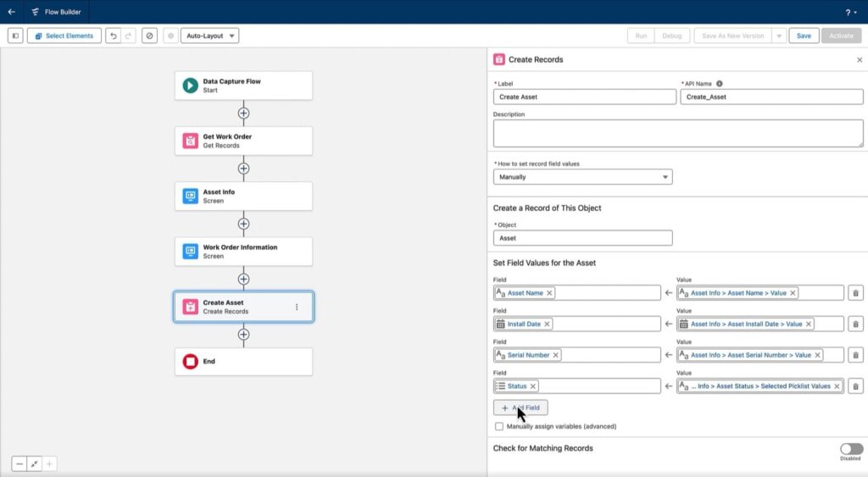Click Save As New Version button
This screenshot has height=477, width=868.
[x=733, y=36]
